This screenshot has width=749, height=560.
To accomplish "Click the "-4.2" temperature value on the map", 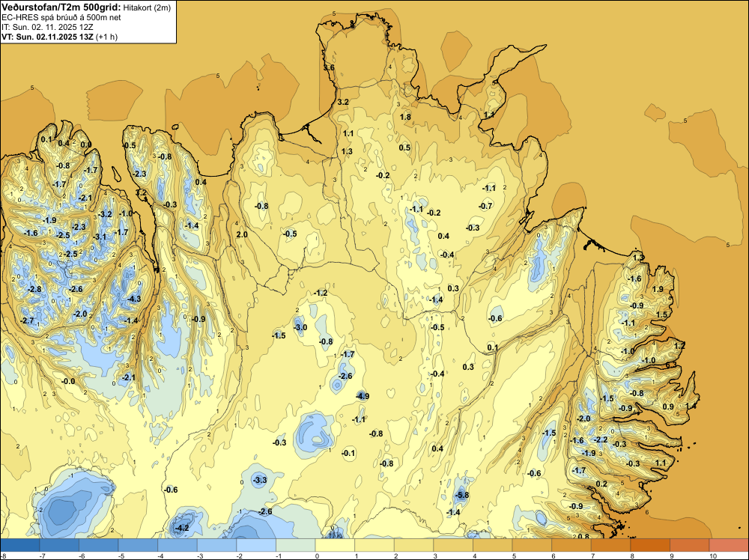I will click(183, 528).
